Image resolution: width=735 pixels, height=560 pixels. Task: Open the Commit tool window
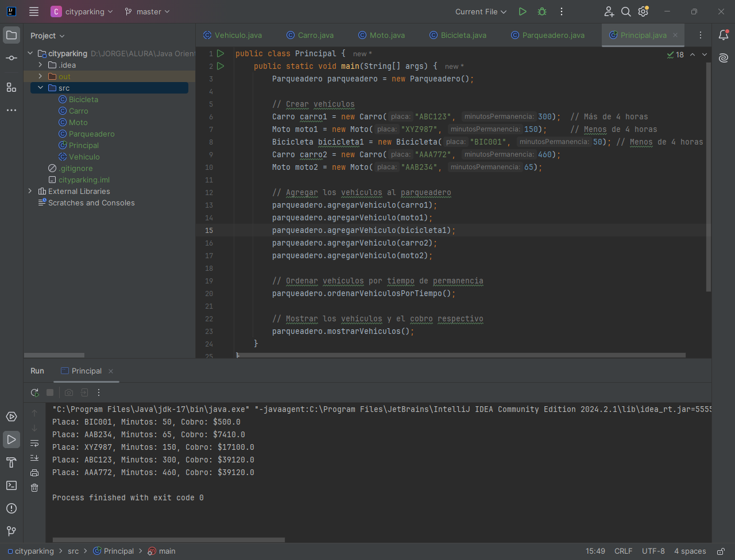(x=11, y=58)
